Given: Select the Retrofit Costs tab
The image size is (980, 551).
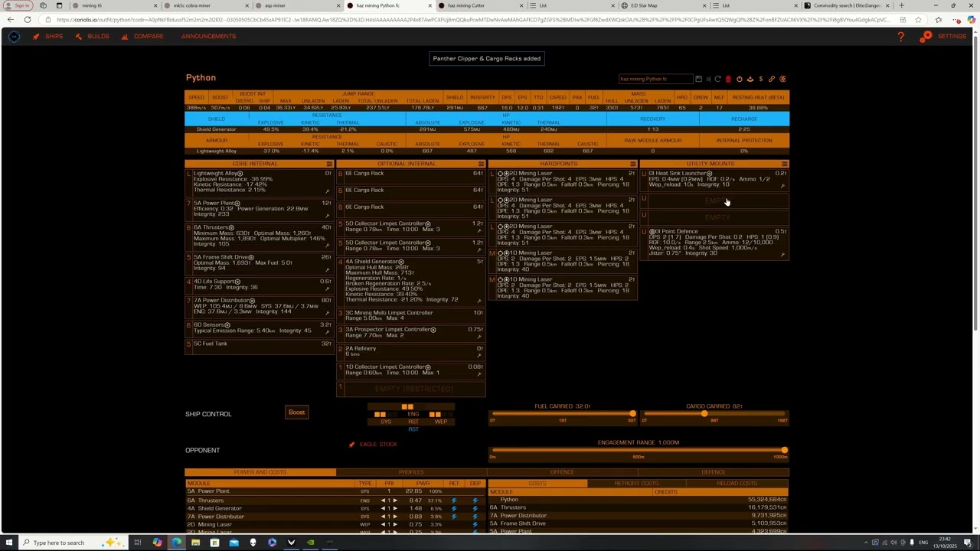Looking at the screenshot, I should pos(637,484).
